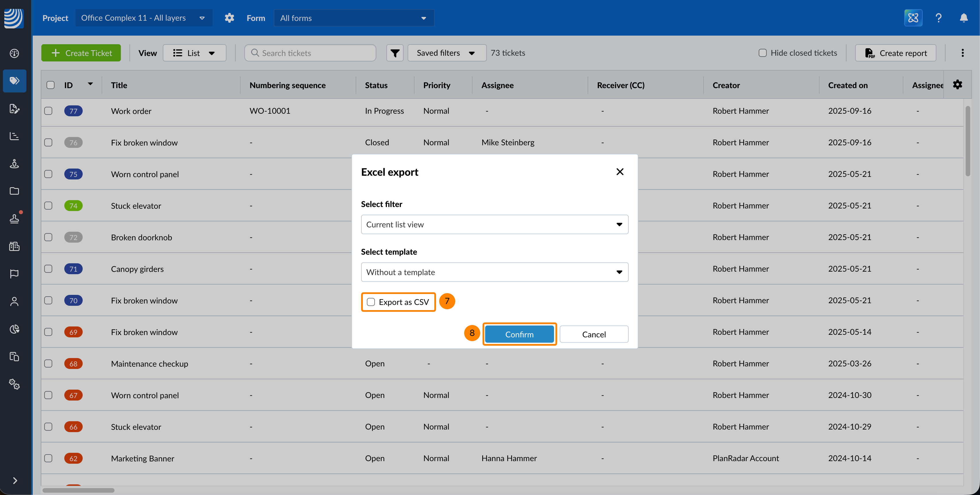Click the Creator column header
The image size is (980, 495).
[x=726, y=85]
